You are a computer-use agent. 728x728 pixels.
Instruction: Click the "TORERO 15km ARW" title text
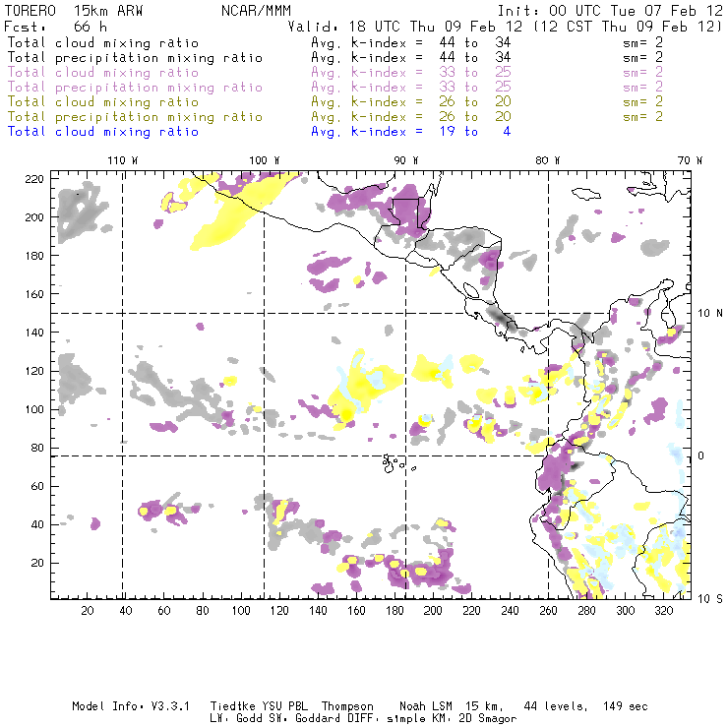(x=74, y=11)
